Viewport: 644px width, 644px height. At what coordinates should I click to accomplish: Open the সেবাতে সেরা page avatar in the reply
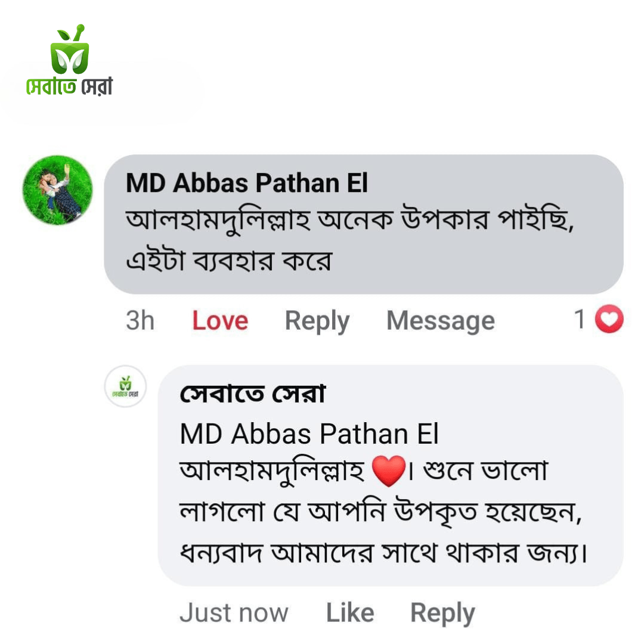(x=125, y=386)
